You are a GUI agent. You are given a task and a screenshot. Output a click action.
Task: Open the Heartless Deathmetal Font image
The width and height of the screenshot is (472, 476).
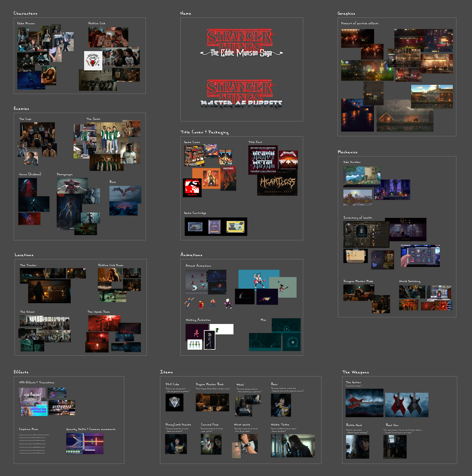[277, 183]
